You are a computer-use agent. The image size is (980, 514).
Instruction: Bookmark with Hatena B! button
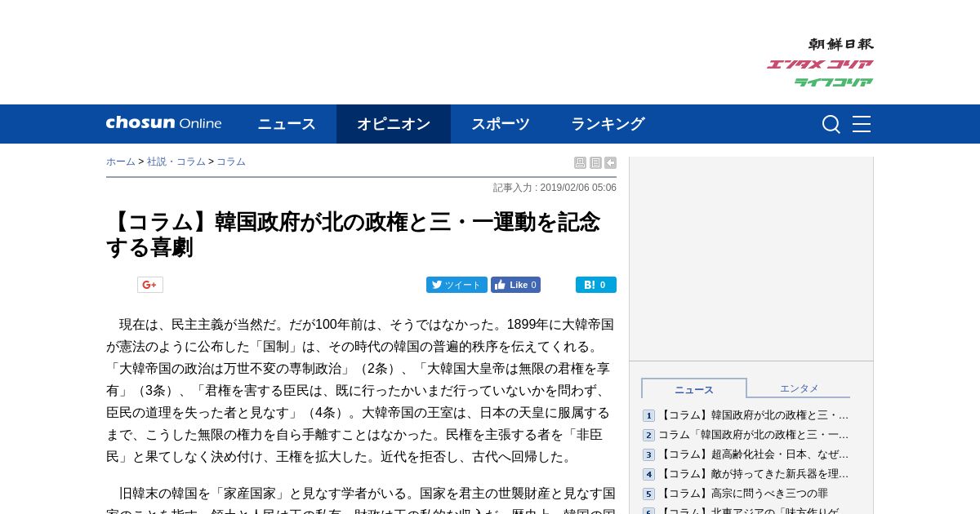(x=596, y=285)
